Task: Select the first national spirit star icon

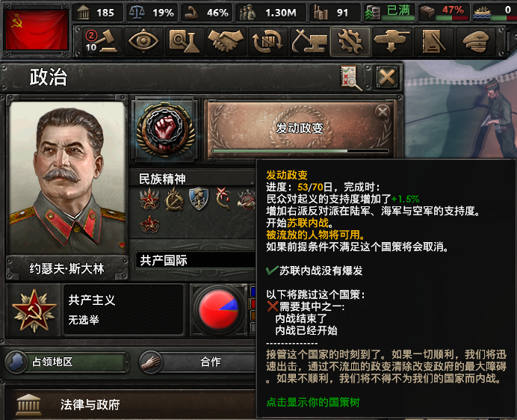Action: coord(149,200)
